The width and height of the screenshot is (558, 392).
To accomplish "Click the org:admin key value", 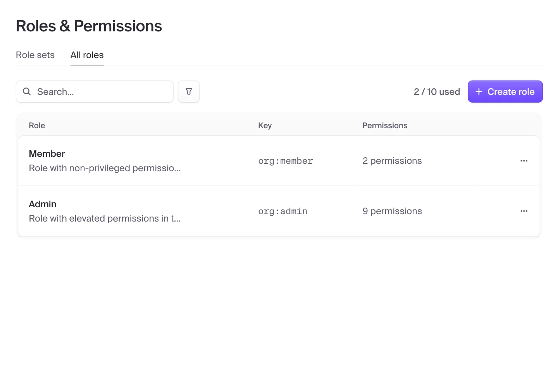I will click(283, 211).
